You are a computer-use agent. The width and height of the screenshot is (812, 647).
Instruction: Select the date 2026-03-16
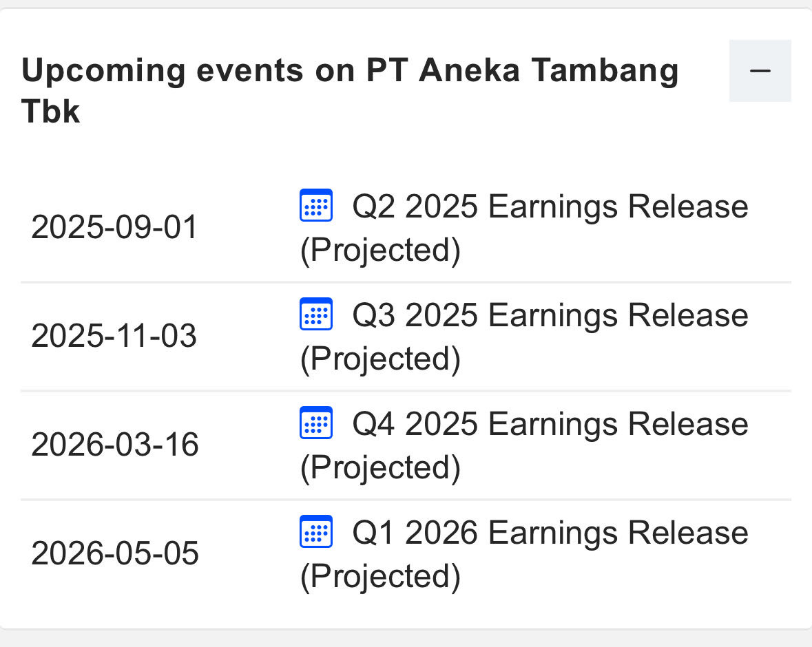115,445
